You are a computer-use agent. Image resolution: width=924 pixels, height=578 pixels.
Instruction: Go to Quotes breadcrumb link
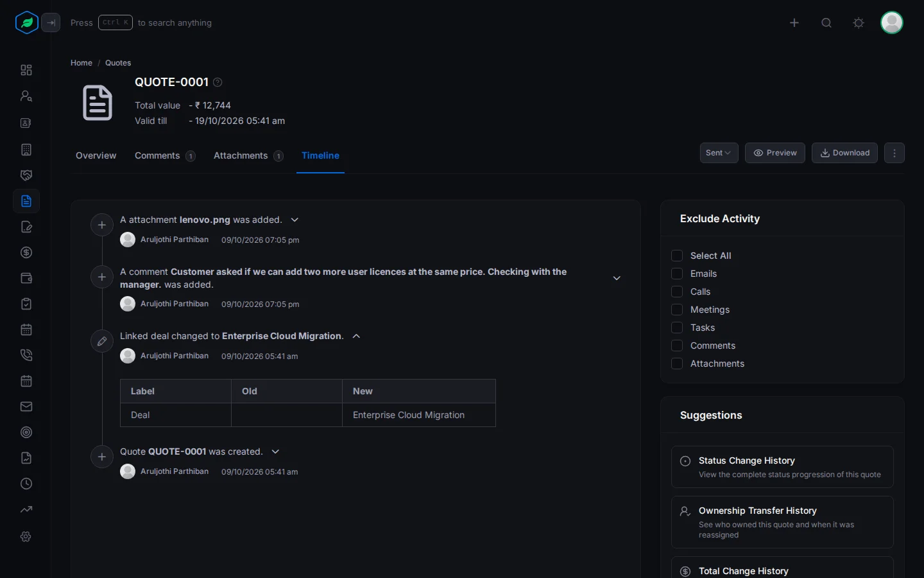(x=118, y=63)
